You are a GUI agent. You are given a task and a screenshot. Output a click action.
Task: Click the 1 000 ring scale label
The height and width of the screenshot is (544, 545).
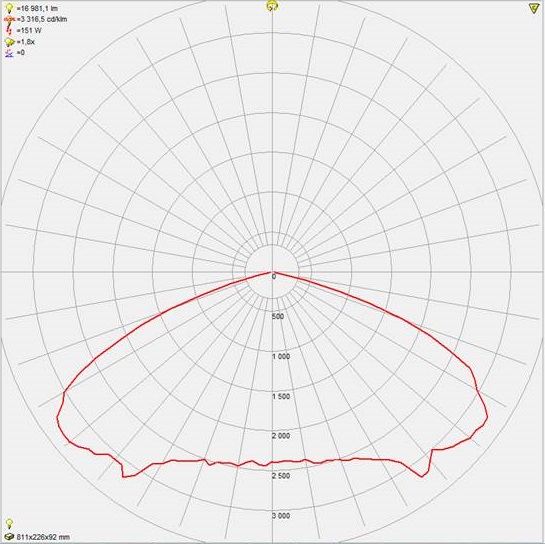click(281, 356)
